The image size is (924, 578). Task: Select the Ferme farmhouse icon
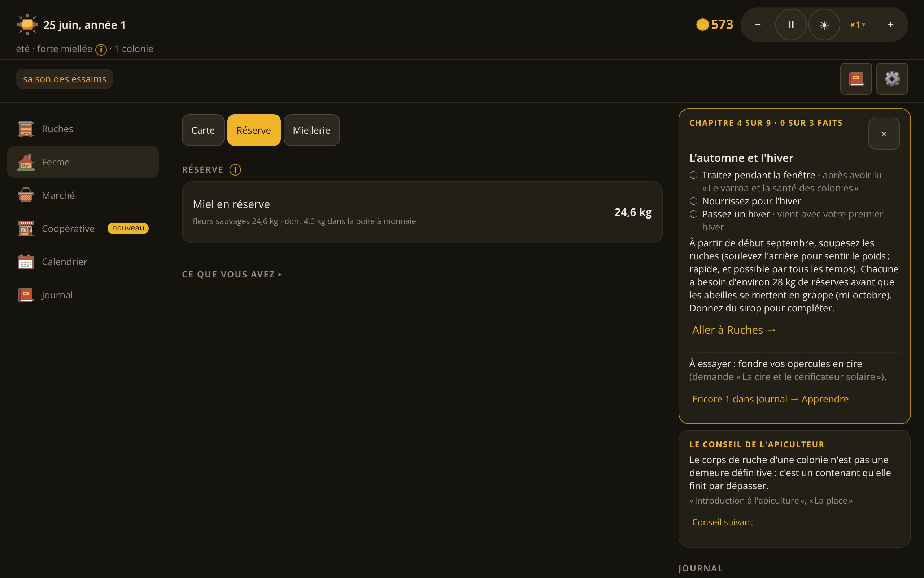pyautogui.click(x=26, y=162)
